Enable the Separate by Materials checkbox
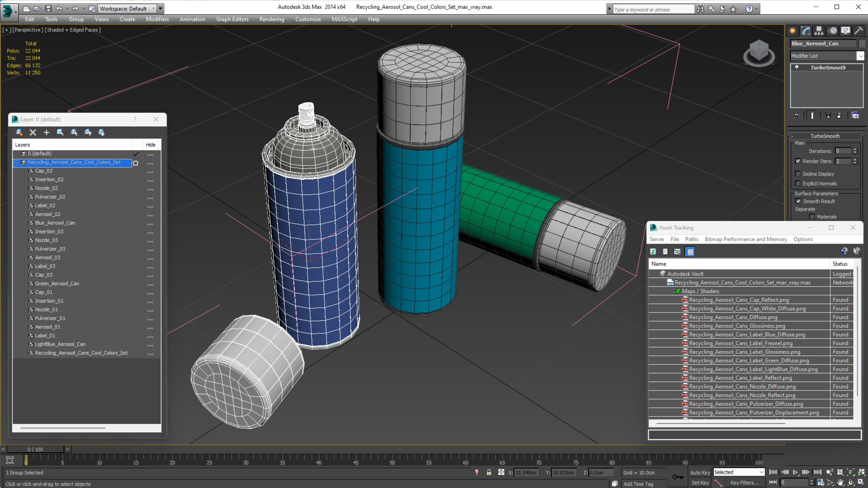Image resolution: width=868 pixels, height=488 pixels. pyautogui.click(x=812, y=216)
